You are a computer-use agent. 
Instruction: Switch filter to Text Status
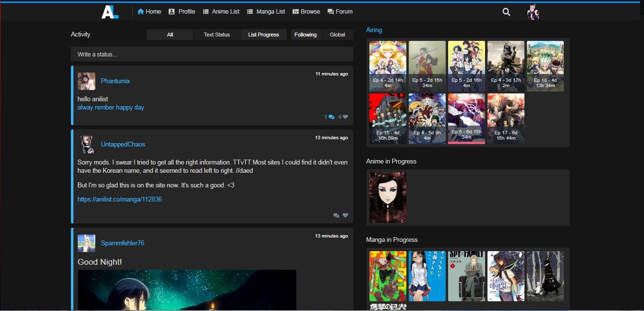pyautogui.click(x=216, y=35)
